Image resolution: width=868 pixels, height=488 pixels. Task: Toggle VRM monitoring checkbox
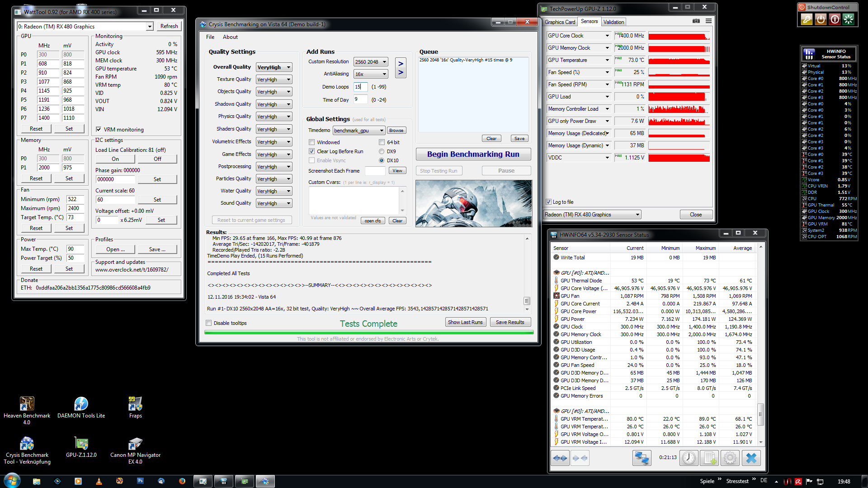click(x=99, y=130)
